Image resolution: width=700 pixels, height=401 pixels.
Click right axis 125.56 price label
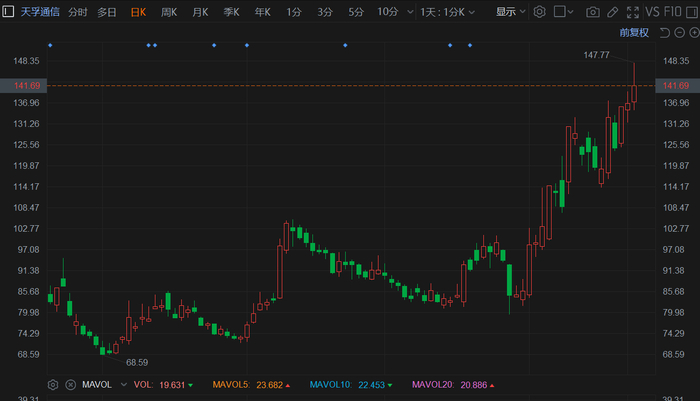point(676,145)
